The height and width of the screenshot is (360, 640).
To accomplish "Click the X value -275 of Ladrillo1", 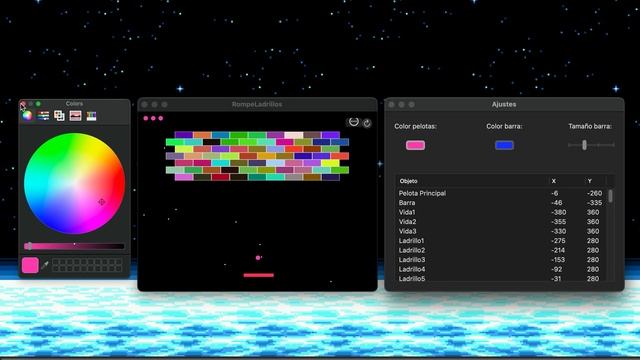I will pos(558,241).
